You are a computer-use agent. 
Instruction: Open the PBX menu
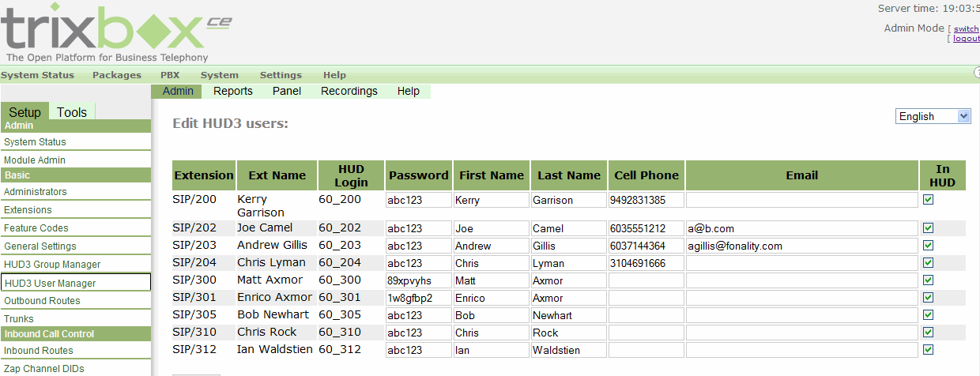coord(170,75)
